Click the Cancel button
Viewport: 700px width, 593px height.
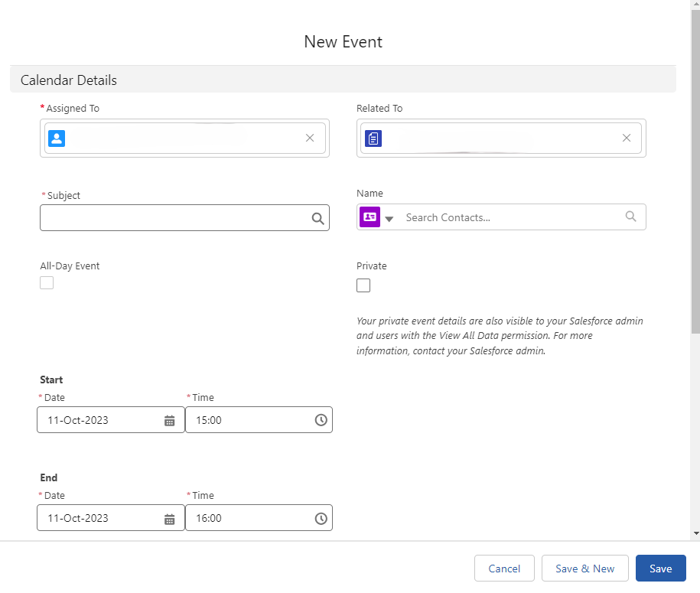(504, 569)
